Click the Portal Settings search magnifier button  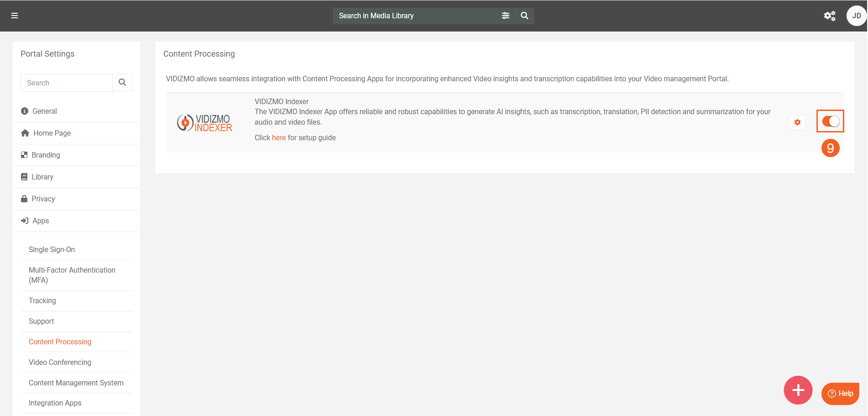click(122, 83)
